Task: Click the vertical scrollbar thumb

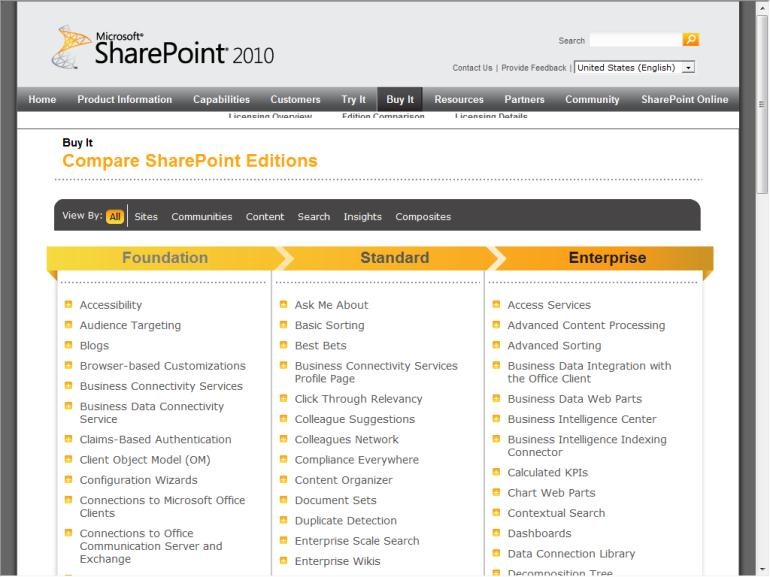Action: (762, 105)
